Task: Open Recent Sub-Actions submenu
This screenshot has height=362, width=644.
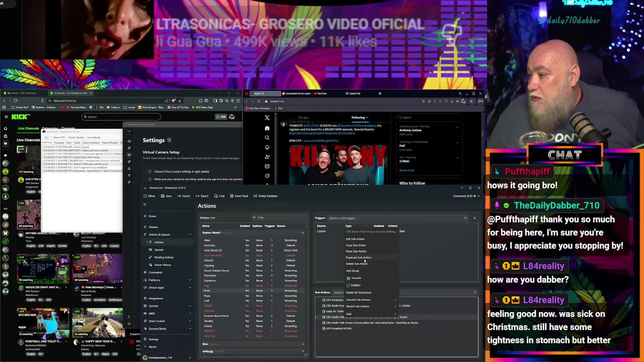Action: click(x=370, y=306)
